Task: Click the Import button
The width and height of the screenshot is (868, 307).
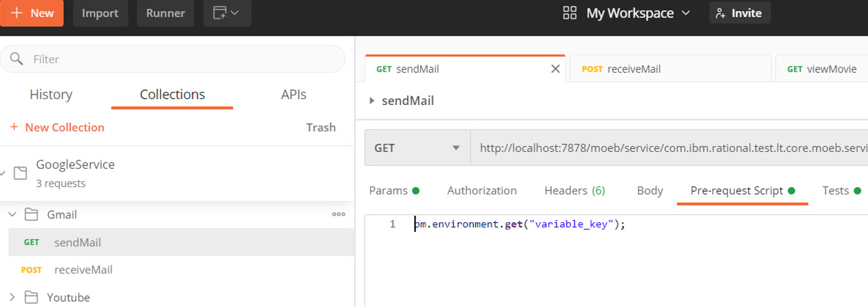Action: tap(100, 13)
